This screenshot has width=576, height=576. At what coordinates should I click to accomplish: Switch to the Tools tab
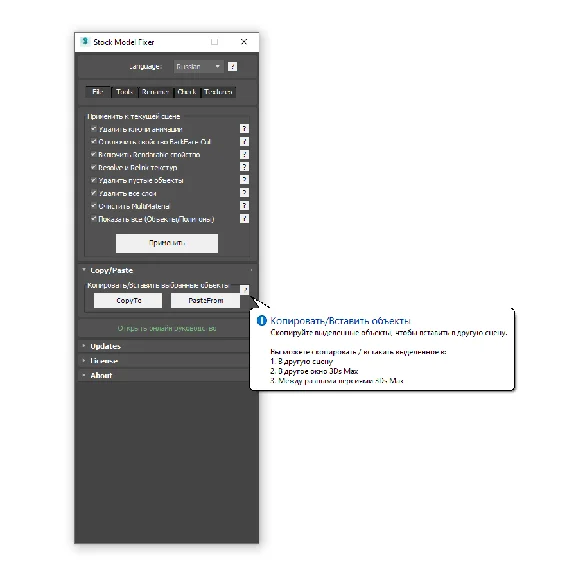click(124, 92)
